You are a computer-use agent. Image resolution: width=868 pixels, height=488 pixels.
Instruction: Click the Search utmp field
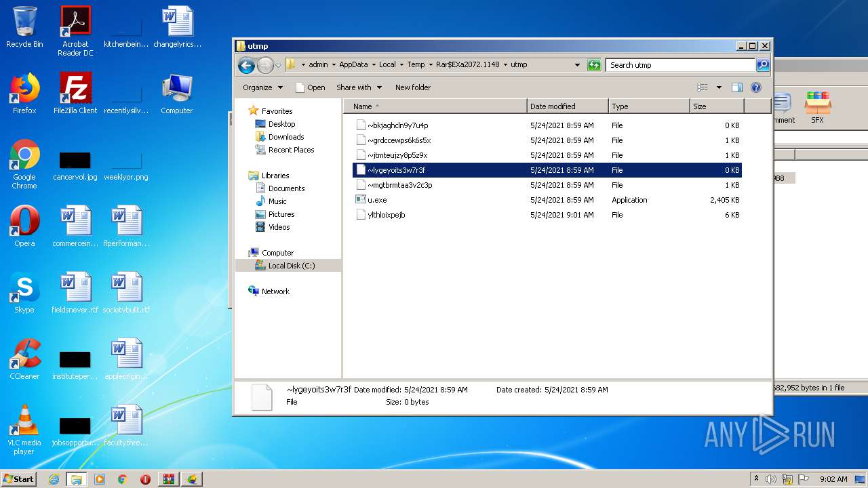(680, 65)
